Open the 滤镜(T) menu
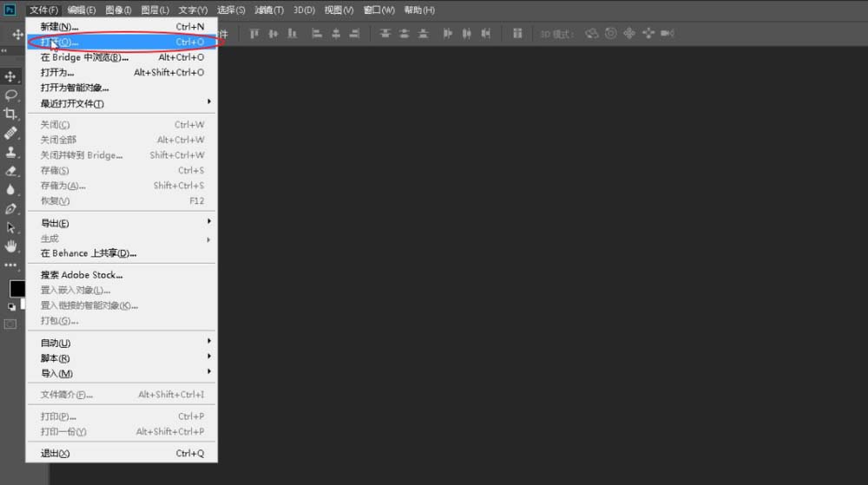Viewport: 868px width, 485px height. (x=269, y=10)
